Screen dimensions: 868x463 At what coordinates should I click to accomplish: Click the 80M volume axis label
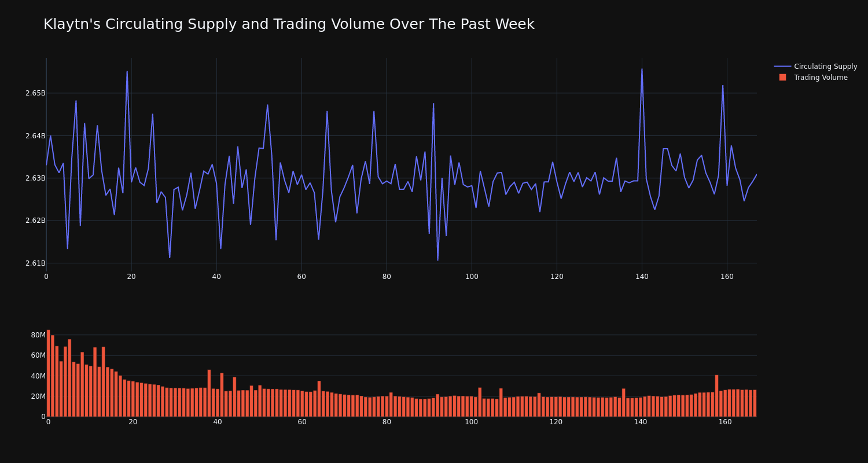38,335
